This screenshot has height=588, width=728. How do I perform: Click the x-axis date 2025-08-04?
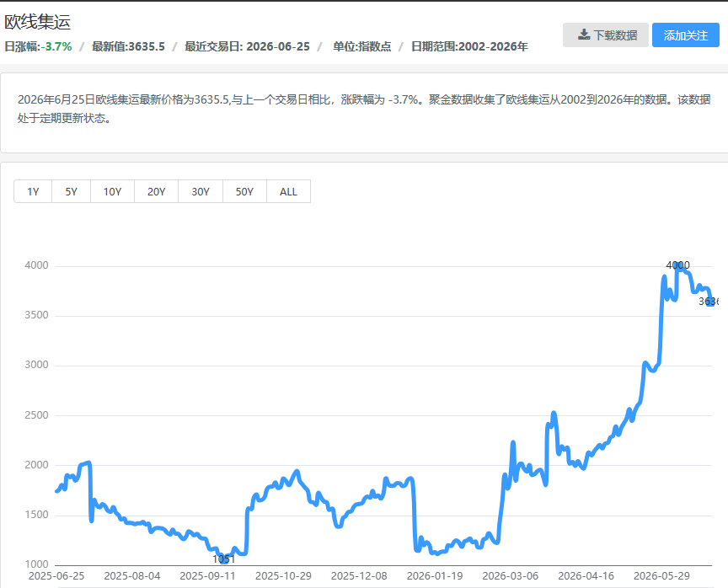click(132, 576)
